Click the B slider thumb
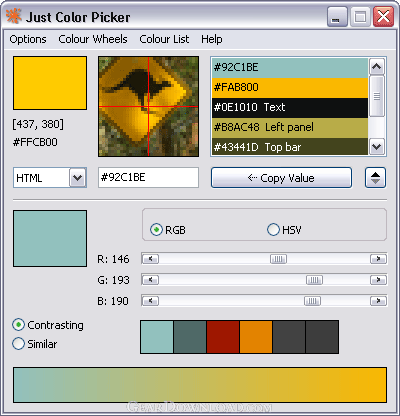 click(x=312, y=301)
